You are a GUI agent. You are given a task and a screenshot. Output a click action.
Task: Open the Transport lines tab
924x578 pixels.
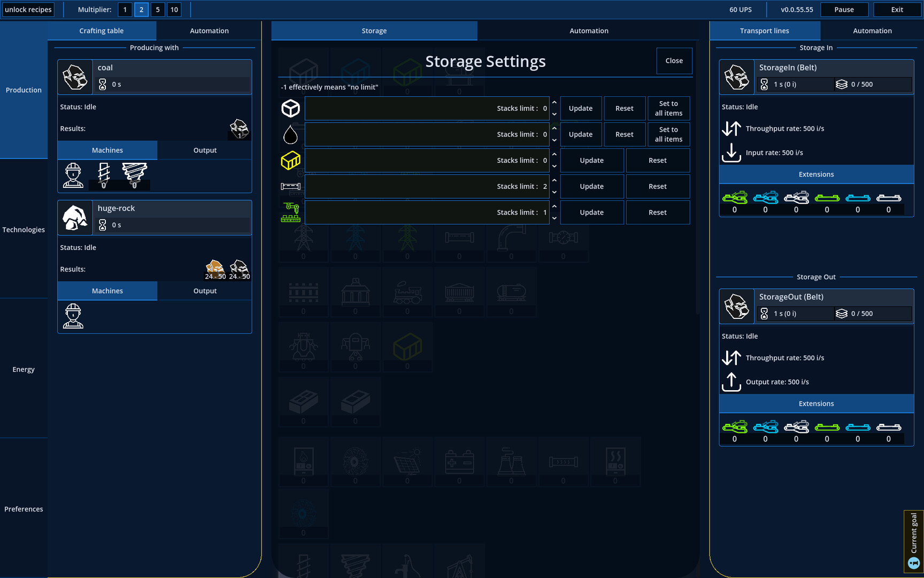click(765, 31)
